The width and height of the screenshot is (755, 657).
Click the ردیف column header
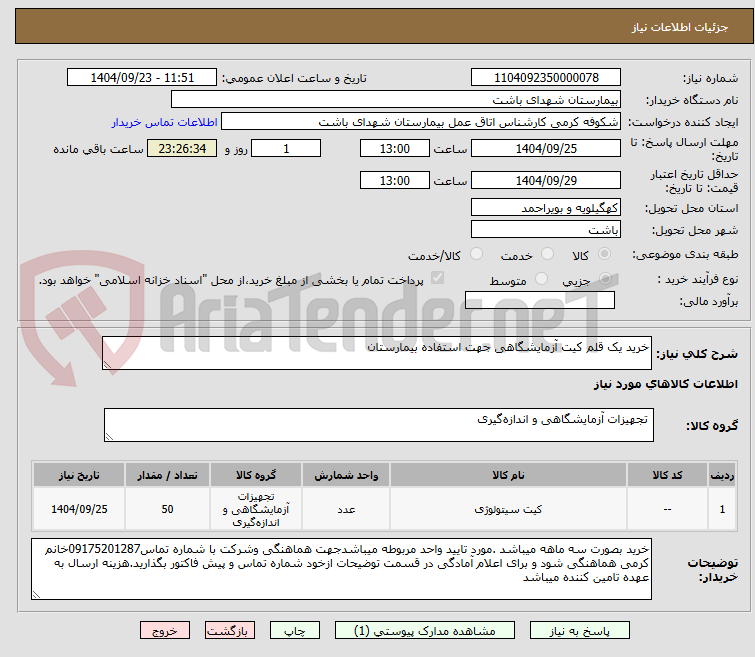click(722, 475)
